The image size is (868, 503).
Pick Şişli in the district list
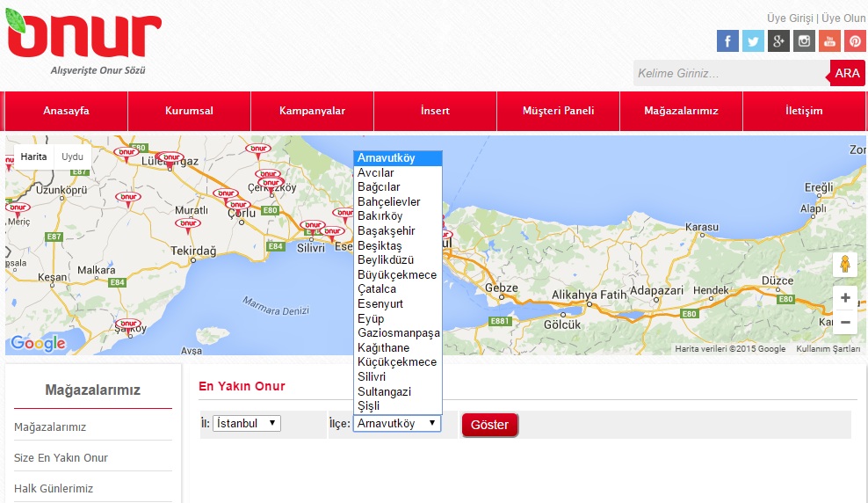pyautogui.click(x=397, y=406)
